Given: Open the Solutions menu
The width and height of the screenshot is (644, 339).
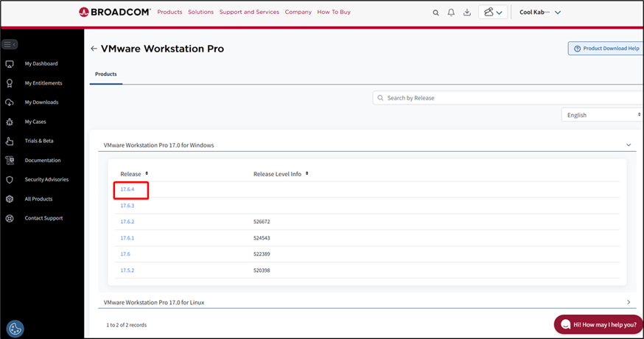Looking at the screenshot, I should (201, 12).
